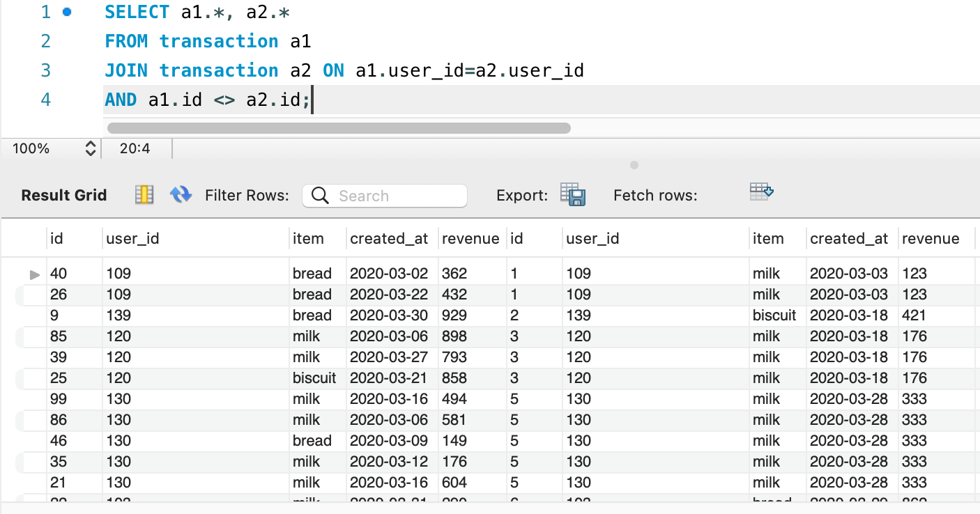Screen dimensions: 980x514
Task: Click the Result Grid label
Action: [64, 196]
